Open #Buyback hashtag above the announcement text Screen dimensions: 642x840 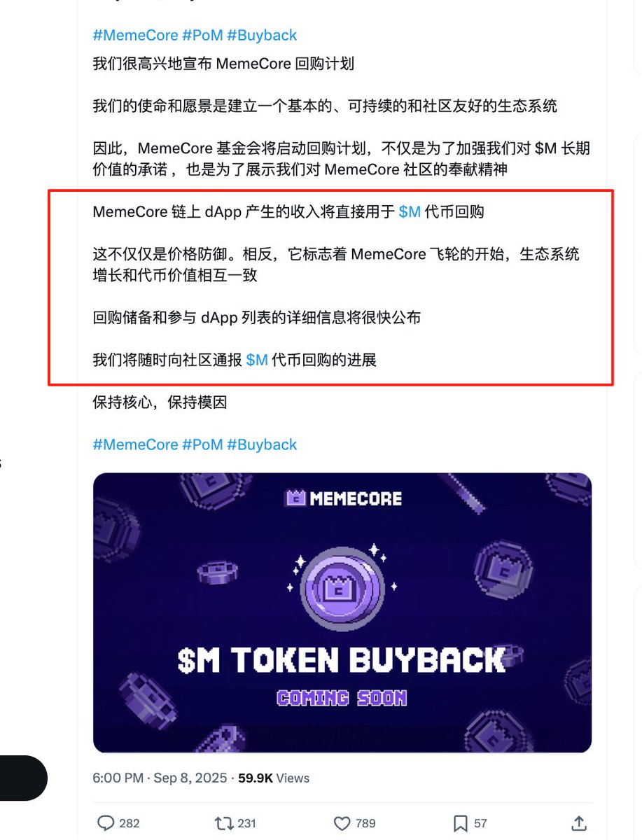coord(262,35)
